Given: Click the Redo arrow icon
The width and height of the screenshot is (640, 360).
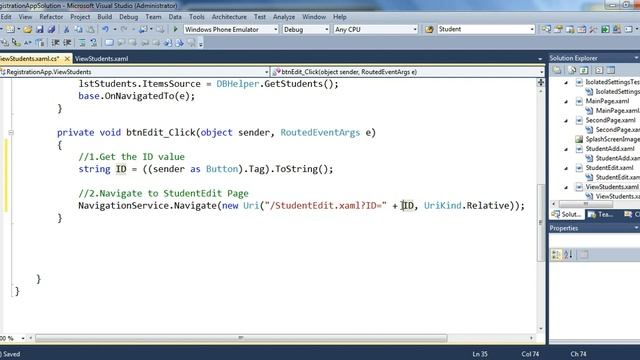Looking at the screenshot, I should click(x=124, y=29).
